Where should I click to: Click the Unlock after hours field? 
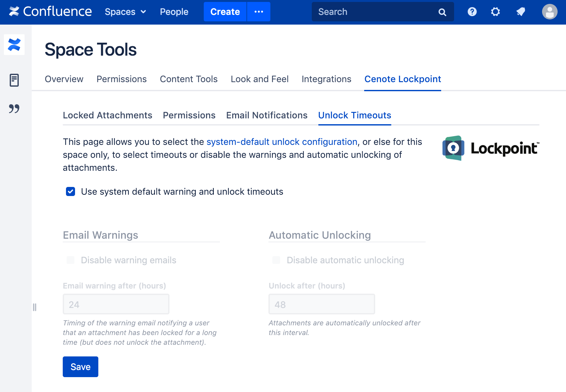point(321,304)
